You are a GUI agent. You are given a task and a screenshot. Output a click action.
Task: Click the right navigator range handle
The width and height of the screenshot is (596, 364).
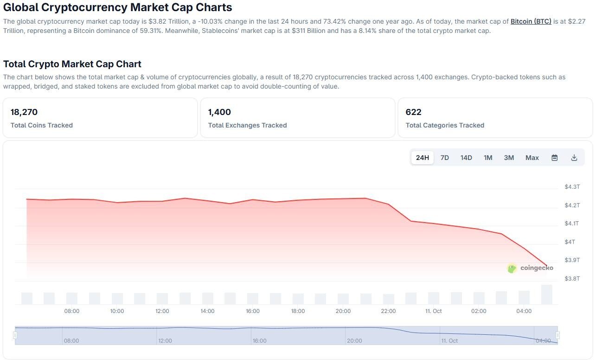(558, 335)
